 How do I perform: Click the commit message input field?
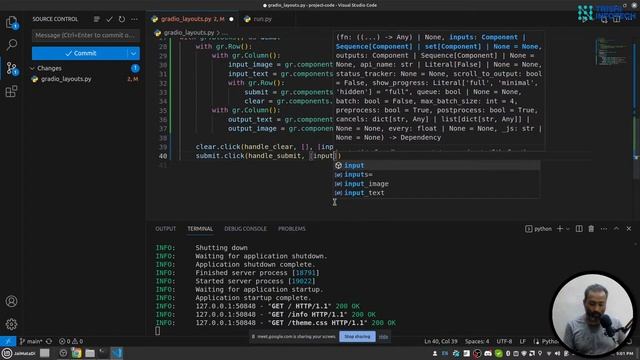pos(86,36)
